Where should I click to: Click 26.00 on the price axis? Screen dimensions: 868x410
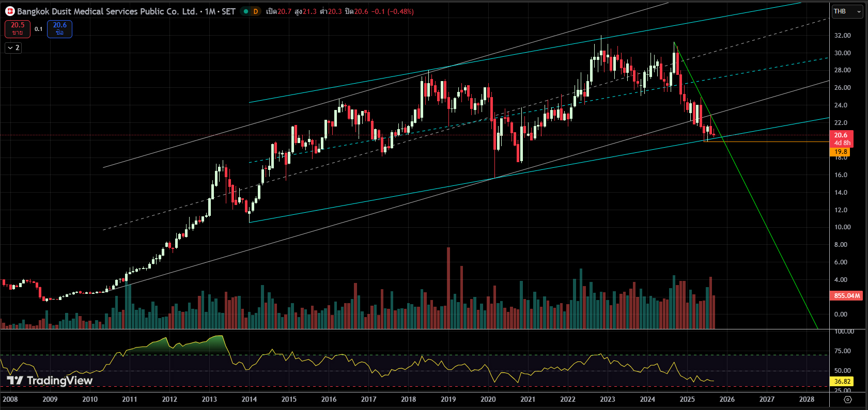coord(842,88)
